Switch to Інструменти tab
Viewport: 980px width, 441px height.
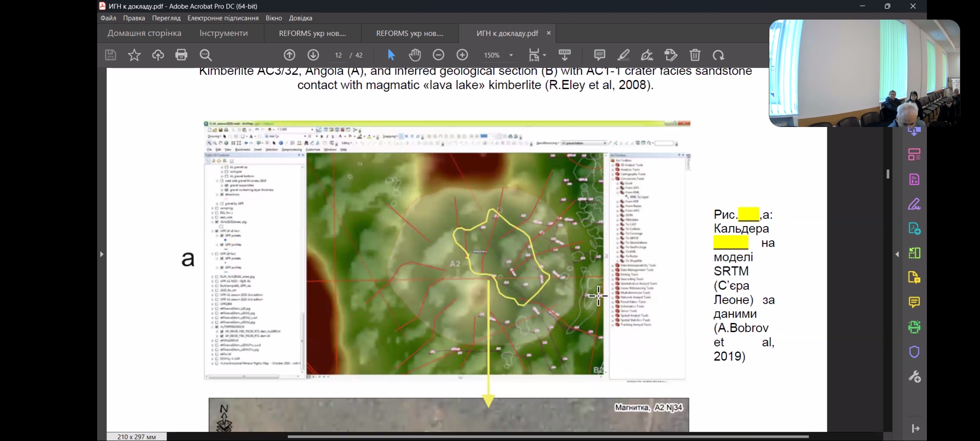[223, 33]
